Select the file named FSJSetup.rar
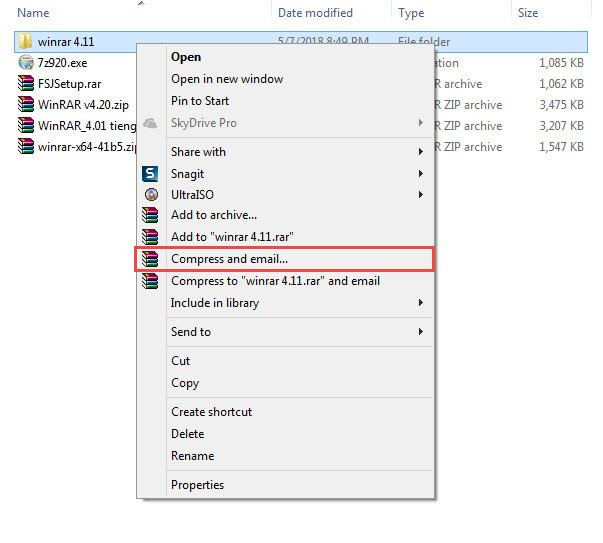This screenshot has height=543, width=603. tap(70, 84)
